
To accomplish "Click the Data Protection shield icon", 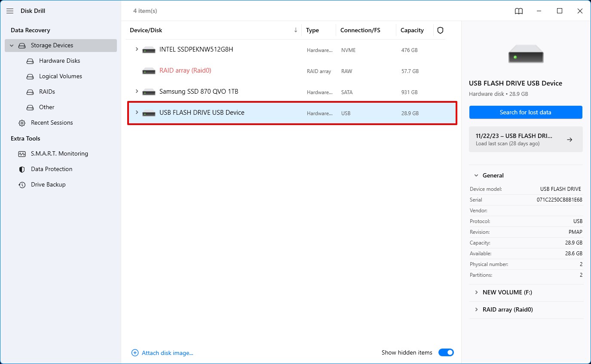I will point(22,169).
